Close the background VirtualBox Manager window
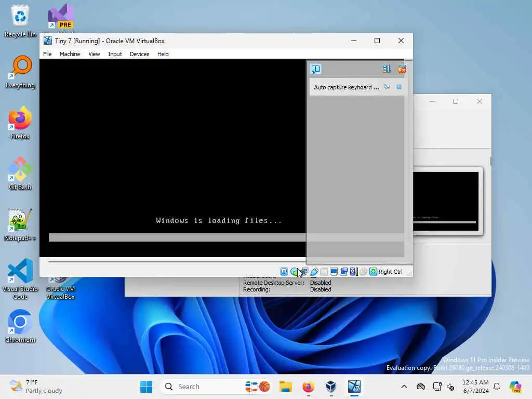Viewport: 532px width, 399px height. click(480, 101)
